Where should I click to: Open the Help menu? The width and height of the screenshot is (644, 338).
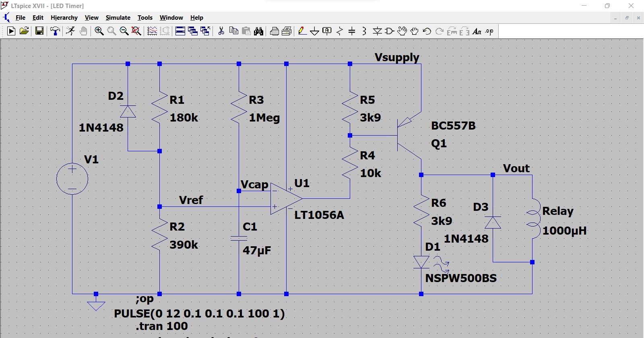(197, 18)
